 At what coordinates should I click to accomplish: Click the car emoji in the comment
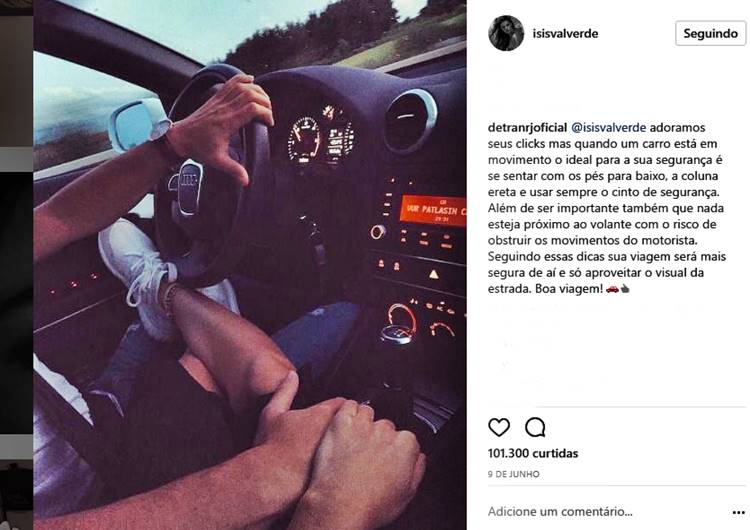612,289
